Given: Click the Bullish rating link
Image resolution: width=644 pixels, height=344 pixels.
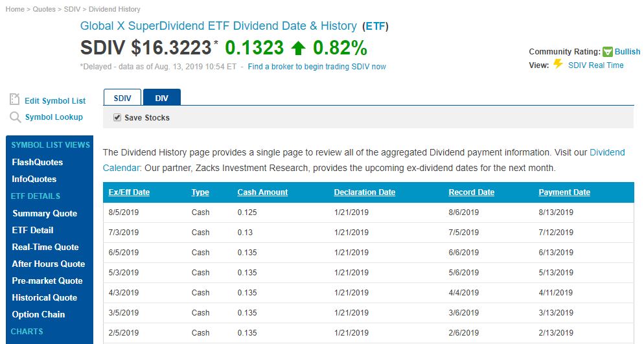Looking at the screenshot, I should coord(627,52).
